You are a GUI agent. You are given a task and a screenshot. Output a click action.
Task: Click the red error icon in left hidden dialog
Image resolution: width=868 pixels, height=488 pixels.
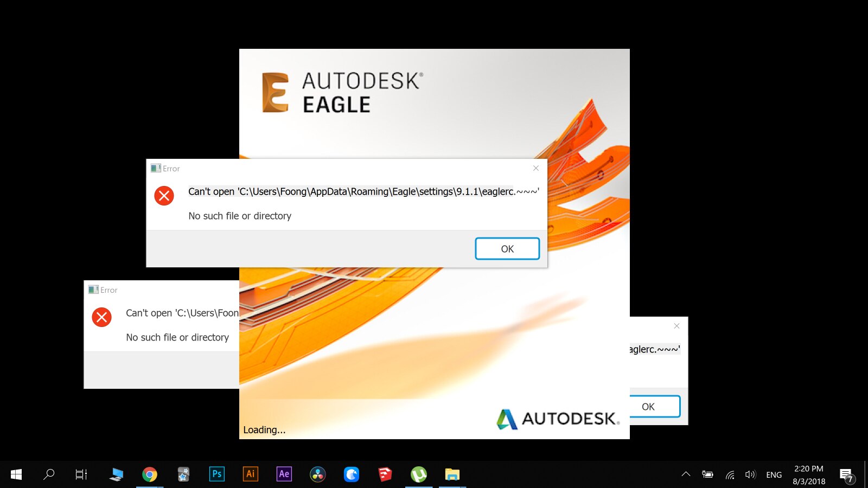(101, 317)
